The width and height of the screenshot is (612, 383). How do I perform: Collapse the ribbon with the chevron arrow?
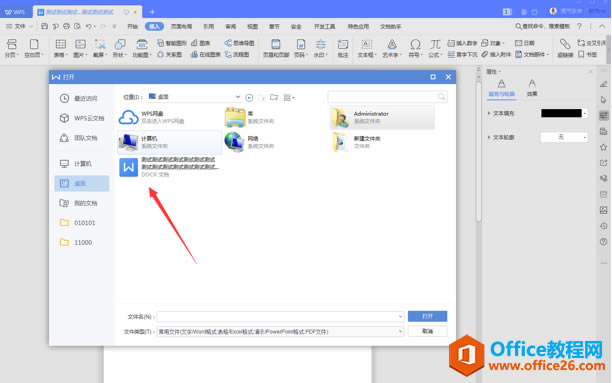click(x=603, y=26)
